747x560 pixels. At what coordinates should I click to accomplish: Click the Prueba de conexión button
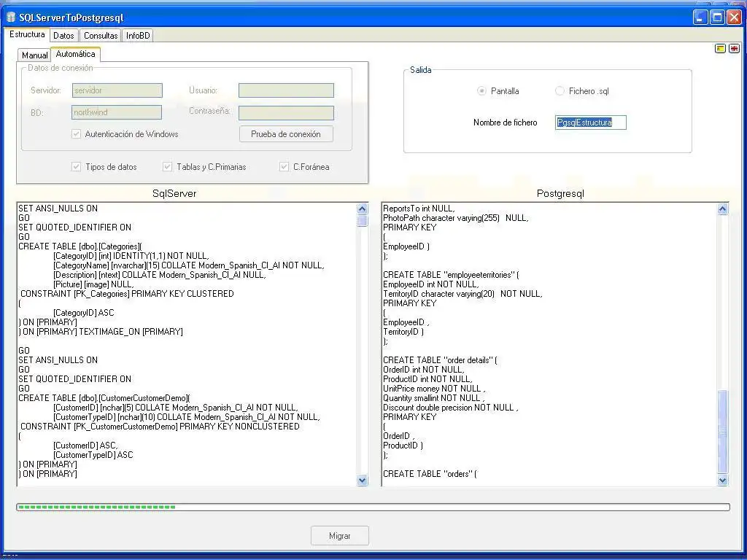286,134
